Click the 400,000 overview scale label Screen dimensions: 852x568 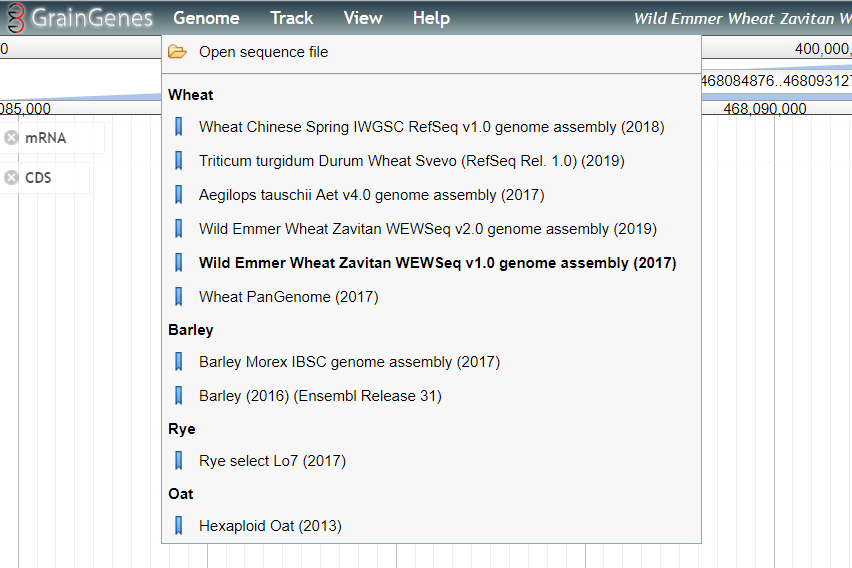823,49
